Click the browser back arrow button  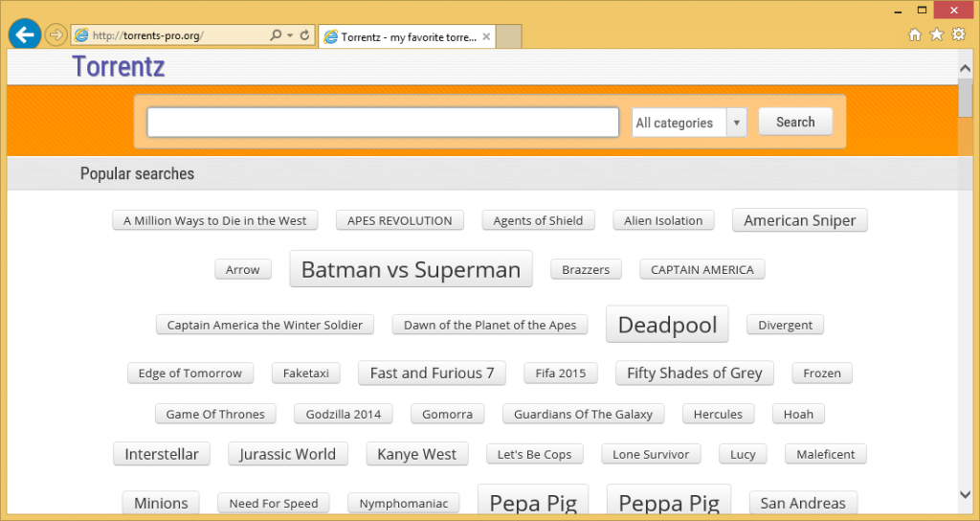pyautogui.click(x=24, y=35)
